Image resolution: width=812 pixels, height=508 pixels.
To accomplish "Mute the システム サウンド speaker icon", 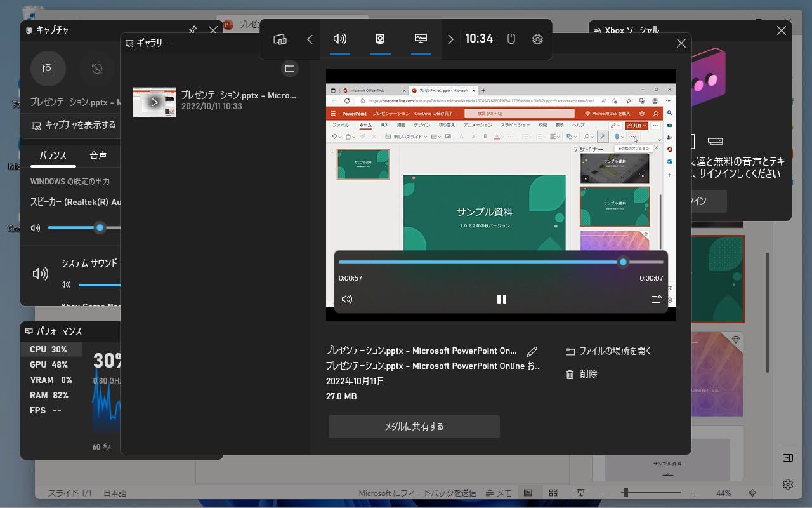I will pos(66,284).
